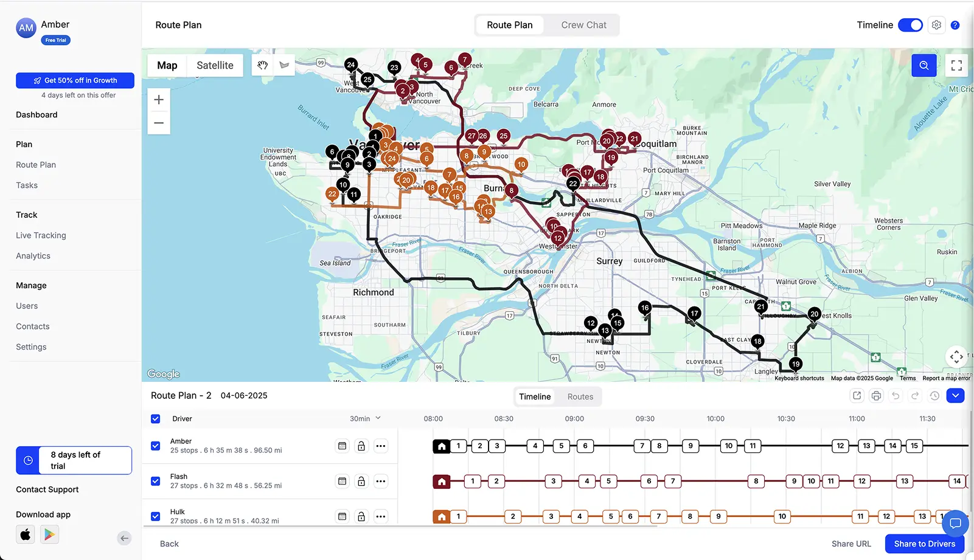974x560 pixels.
Task: Switch to the Crew Chat tab
Action: tap(583, 25)
